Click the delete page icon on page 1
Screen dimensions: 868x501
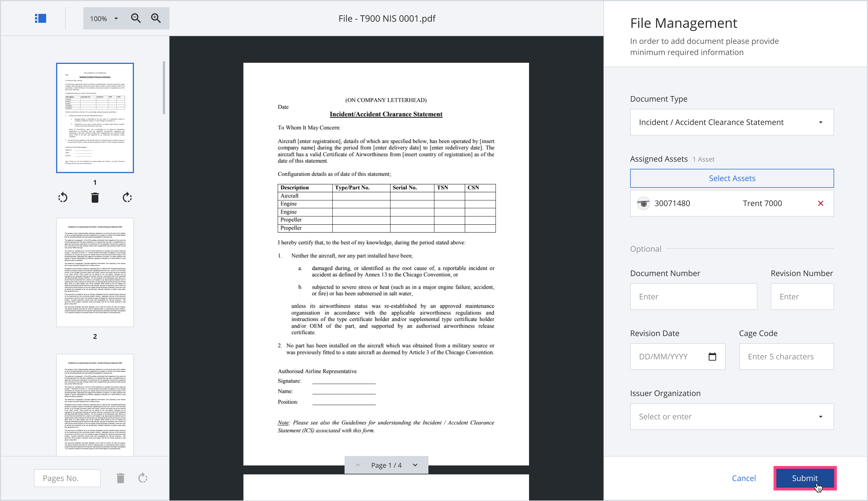pyautogui.click(x=94, y=197)
